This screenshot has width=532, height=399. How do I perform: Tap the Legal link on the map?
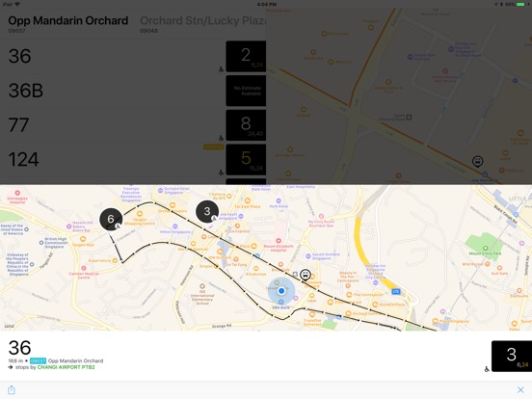tap(10, 326)
